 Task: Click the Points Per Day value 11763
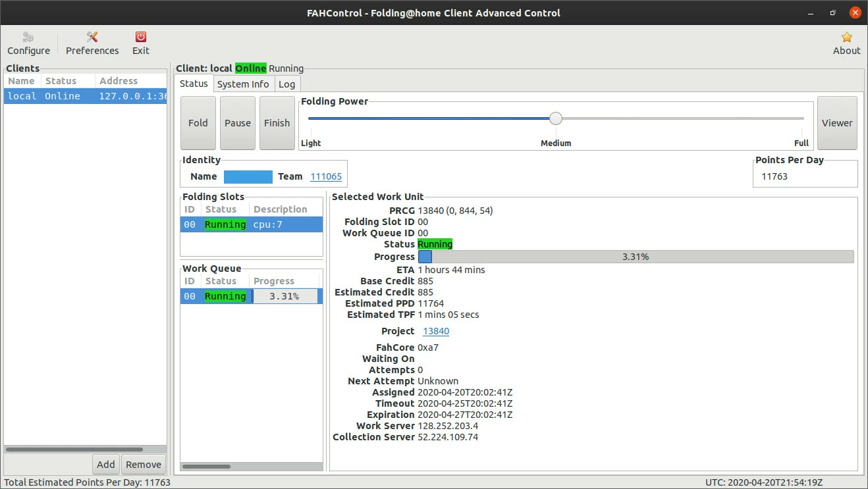click(x=774, y=176)
